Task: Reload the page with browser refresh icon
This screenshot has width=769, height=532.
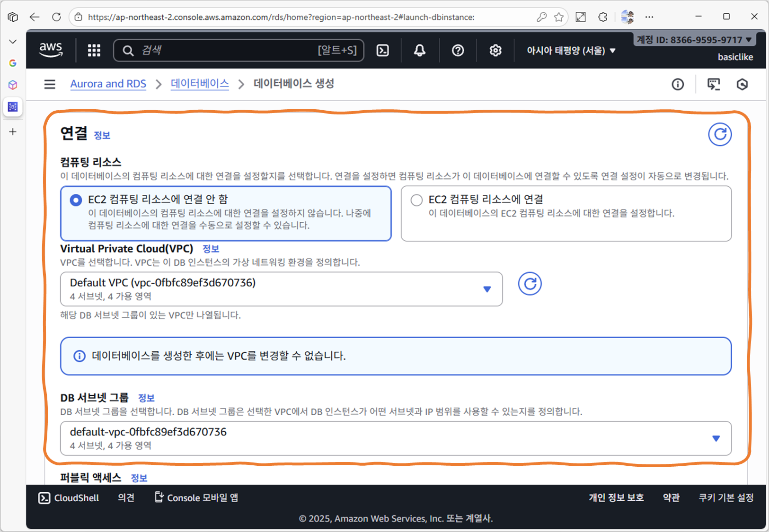Action: [56, 17]
